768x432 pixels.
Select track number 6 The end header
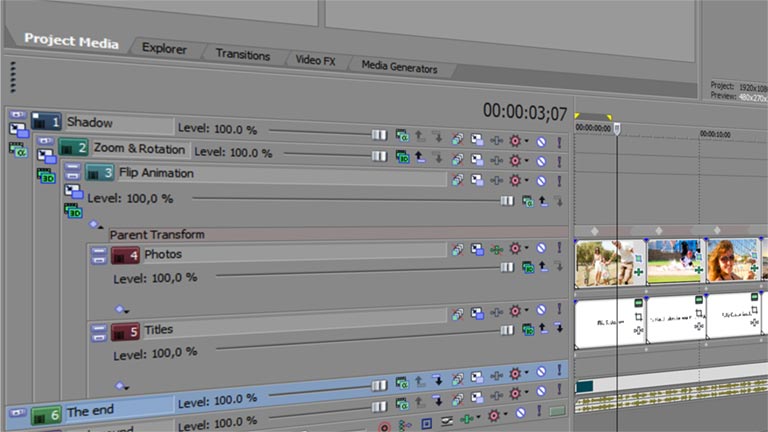[46, 415]
